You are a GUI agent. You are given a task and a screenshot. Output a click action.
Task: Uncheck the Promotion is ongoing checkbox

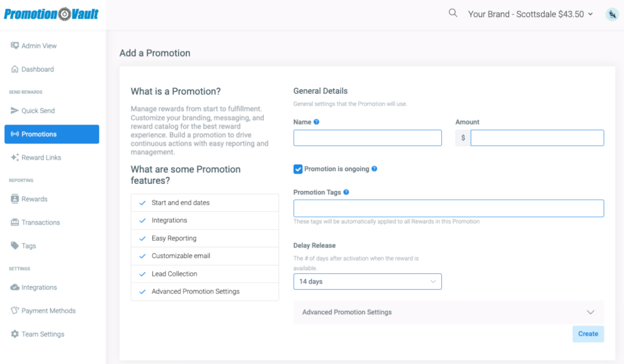[298, 169]
